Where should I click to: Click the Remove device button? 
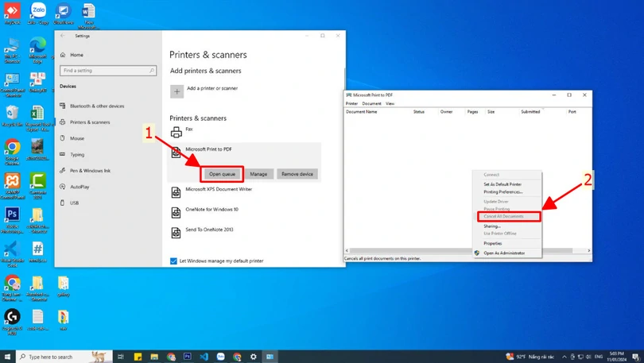297,174
